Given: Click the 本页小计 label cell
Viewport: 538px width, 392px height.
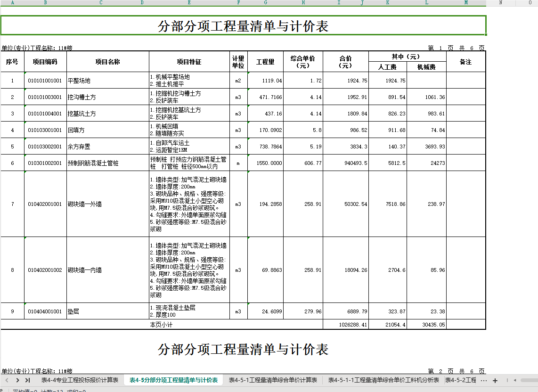Looking at the screenshot, I should pyautogui.click(x=162, y=324).
